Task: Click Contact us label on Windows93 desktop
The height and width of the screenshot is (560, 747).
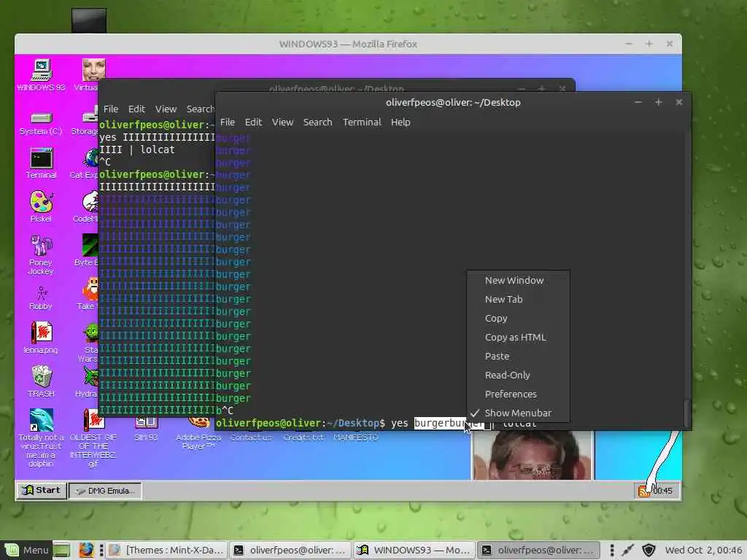Action: click(x=251, y=437)
